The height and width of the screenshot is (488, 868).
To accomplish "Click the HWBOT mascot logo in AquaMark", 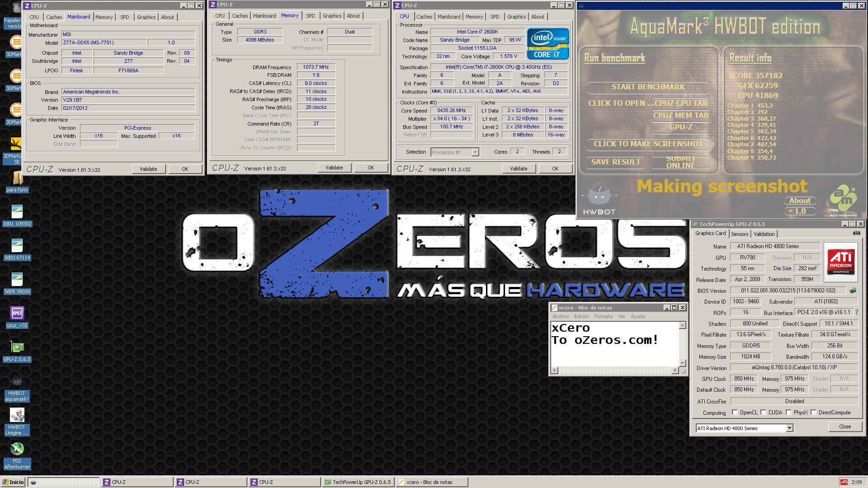I will 599,199.
